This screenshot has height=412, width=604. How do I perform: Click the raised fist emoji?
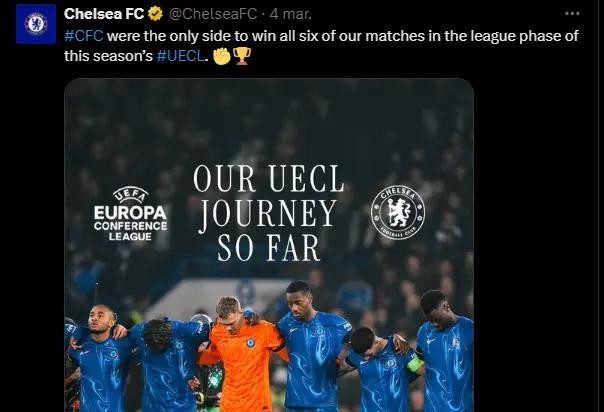click(222, 56)
